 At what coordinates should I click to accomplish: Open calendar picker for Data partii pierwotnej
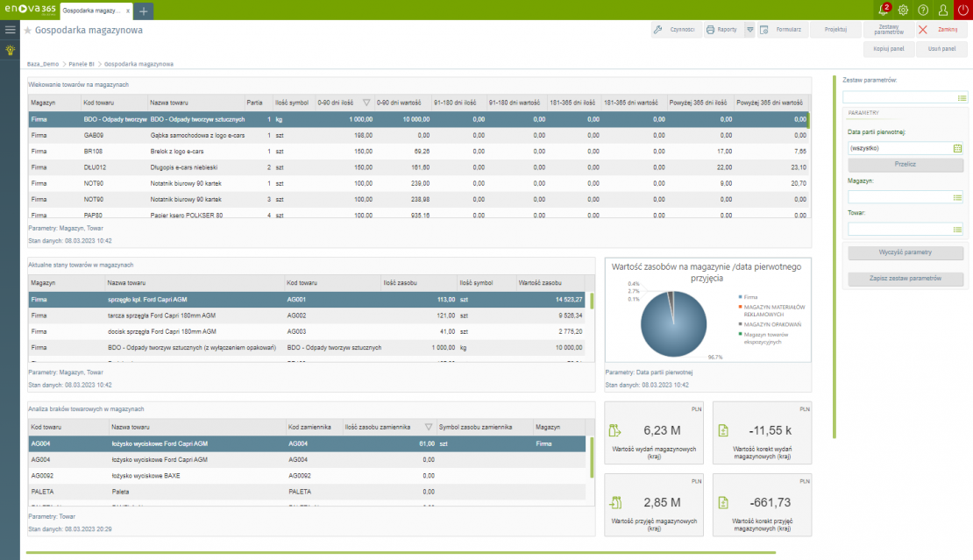pos(957,148)
